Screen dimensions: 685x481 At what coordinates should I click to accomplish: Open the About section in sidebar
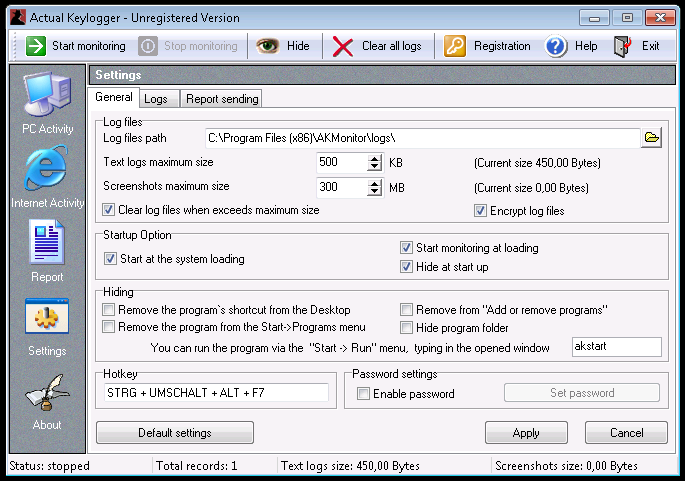(47, 402)
